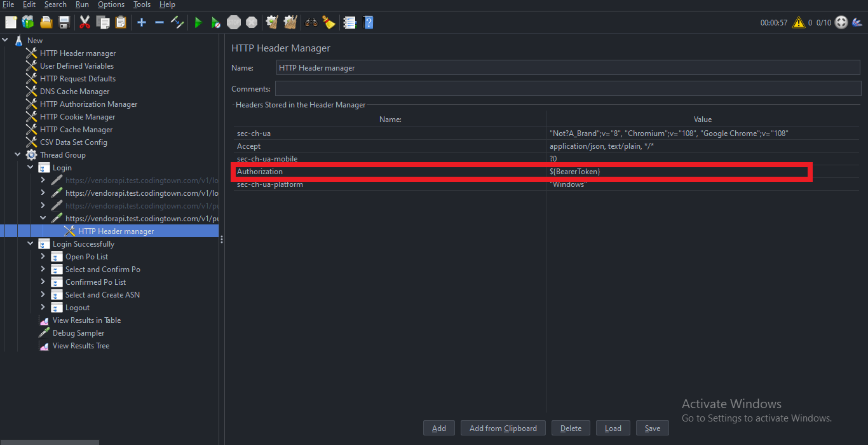This screenshot has height=445, width=868.
Task: Click the gear icon of Thread Group
Action: coord(32,154)
